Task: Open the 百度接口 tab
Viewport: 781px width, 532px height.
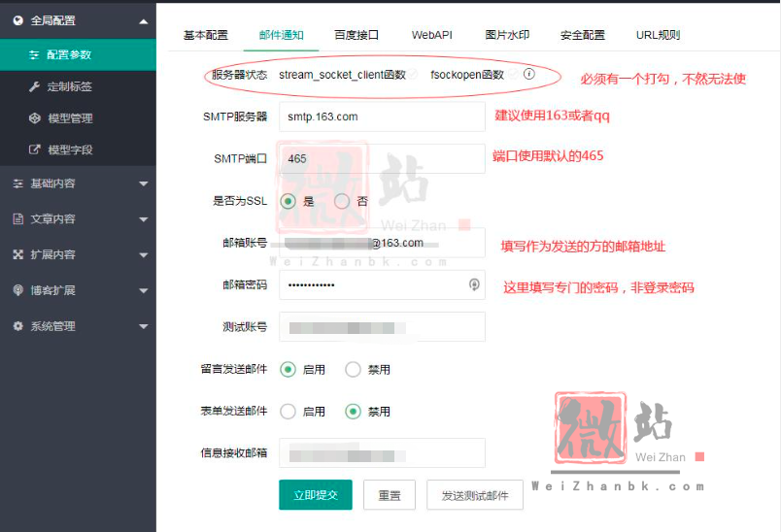Action: point(357,35)
